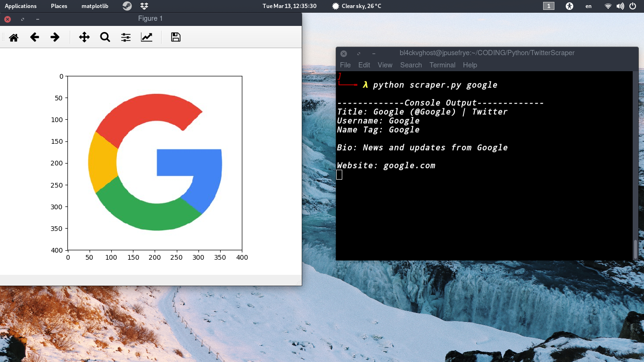Close the Figure 1 window

click(8, 19)
